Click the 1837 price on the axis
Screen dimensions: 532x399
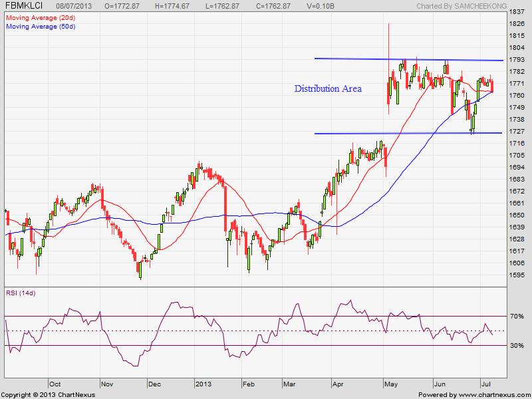517,12
